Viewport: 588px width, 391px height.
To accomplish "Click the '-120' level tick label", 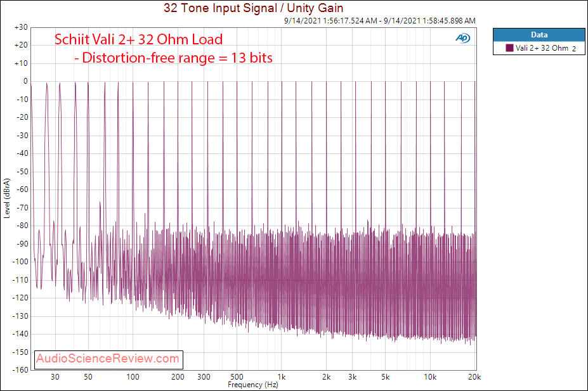I will pos(20,298).
